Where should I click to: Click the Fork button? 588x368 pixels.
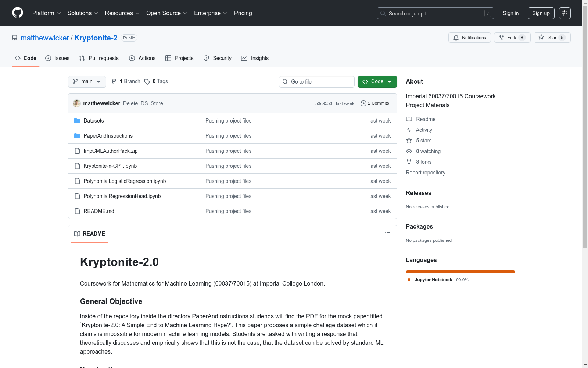click(x=512, y=38)
